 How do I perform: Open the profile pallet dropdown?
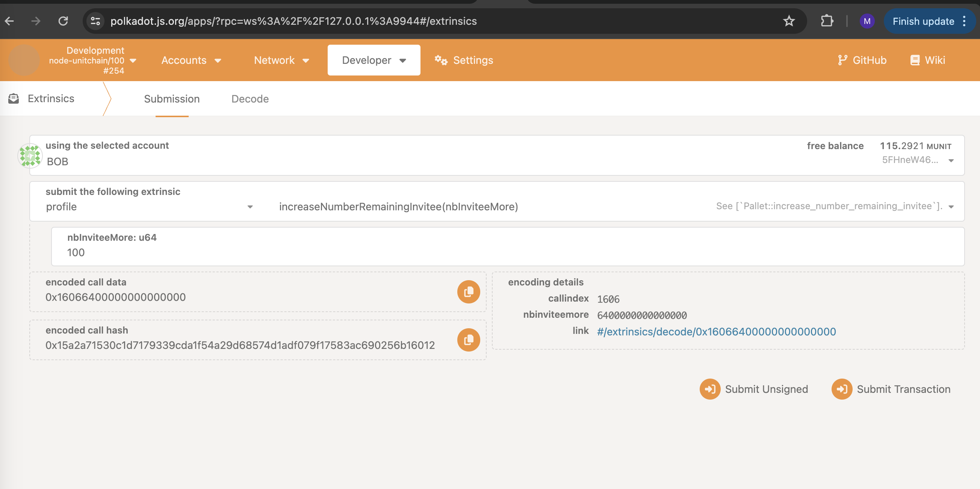(x=250, y=207)
